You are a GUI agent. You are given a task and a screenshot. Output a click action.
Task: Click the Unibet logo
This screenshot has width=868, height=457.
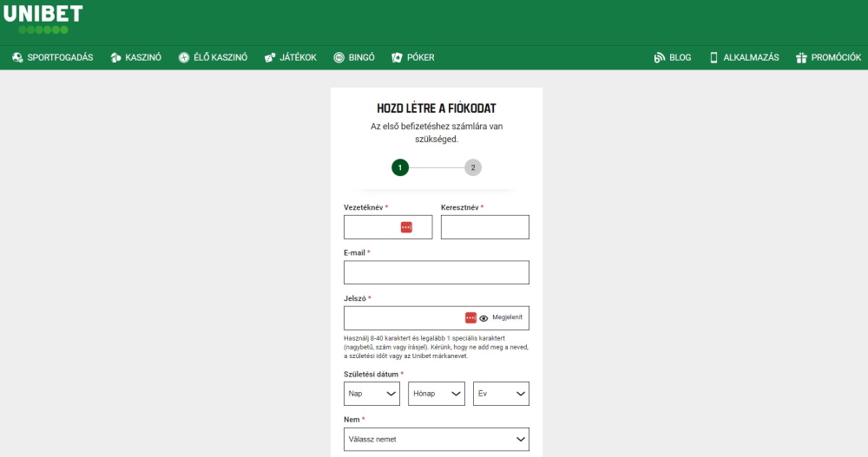point(43,20)
